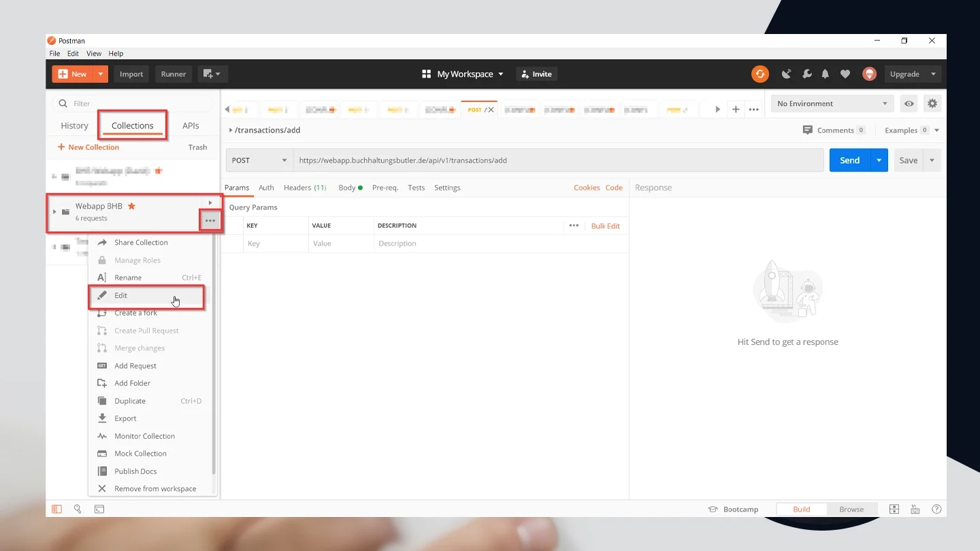Click the Runner button
Screen dimensions: 980x551
pos(174,74)
